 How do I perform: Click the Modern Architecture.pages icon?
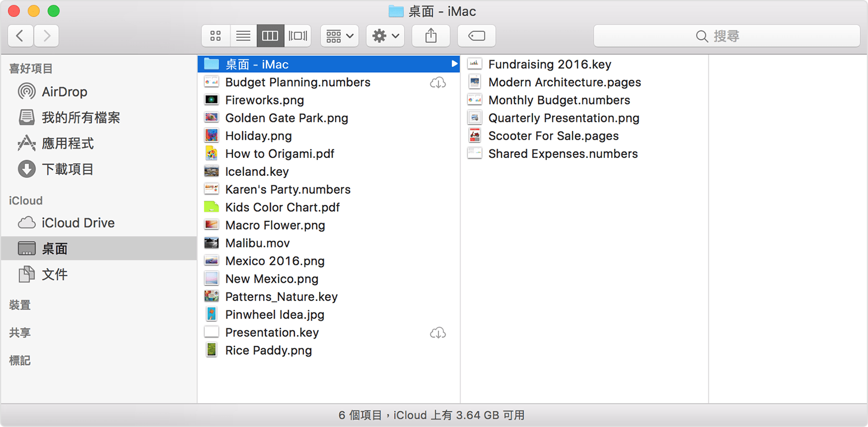click(x=475, y=82)
